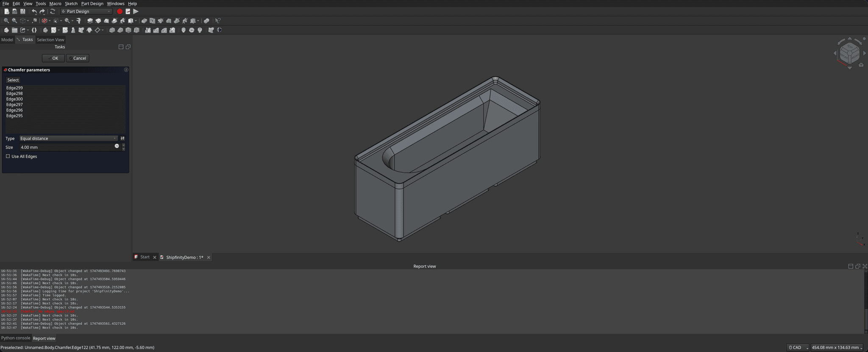The height and width of the screenshot is (352, 868).
Task: Click the Report view vertical scrollbar
Action: [865, 301]
